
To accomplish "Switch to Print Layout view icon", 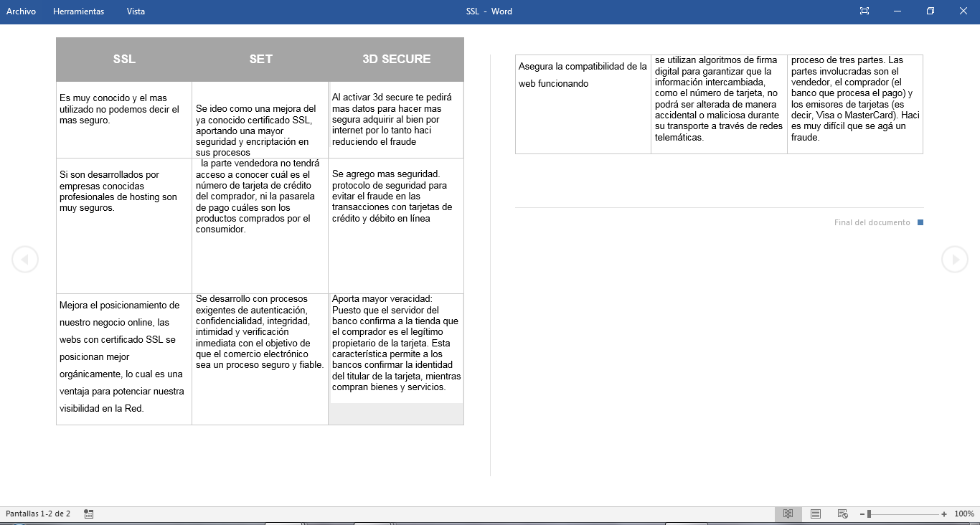I will point(816,514).
